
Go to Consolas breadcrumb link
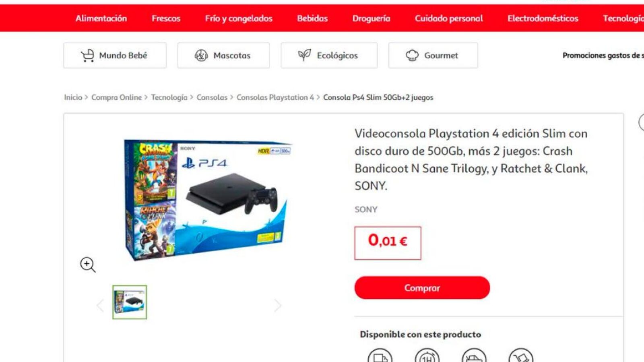coord(212,97)
